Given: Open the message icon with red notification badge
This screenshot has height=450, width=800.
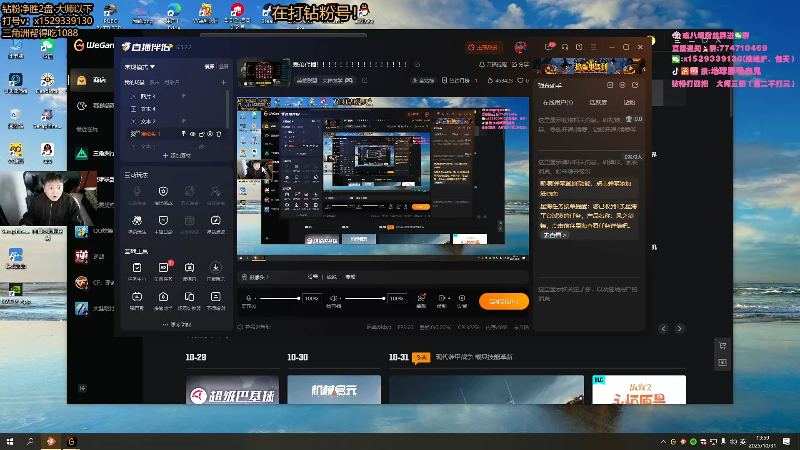Looking at the screenshot, I should [x=548, y=47].
